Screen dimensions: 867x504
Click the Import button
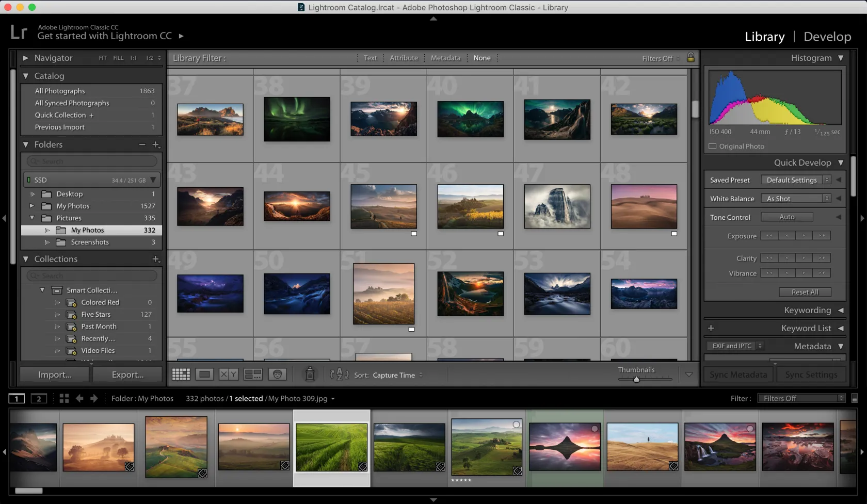point(55,375)
